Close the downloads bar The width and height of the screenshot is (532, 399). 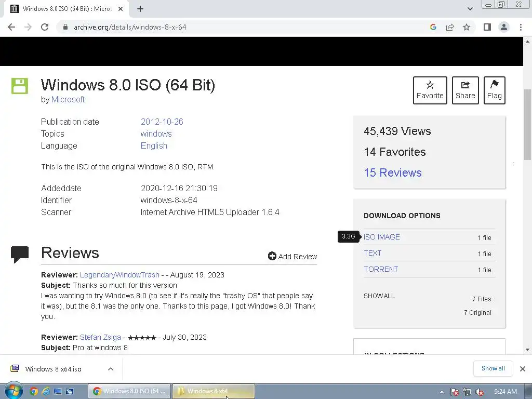point(523,369)
